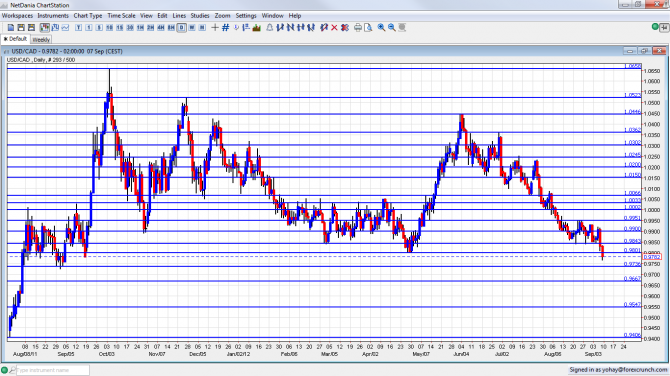Viewport: 670px width, 376px height.
Task: Click the small clock toolbar icon
Action: 236,28
